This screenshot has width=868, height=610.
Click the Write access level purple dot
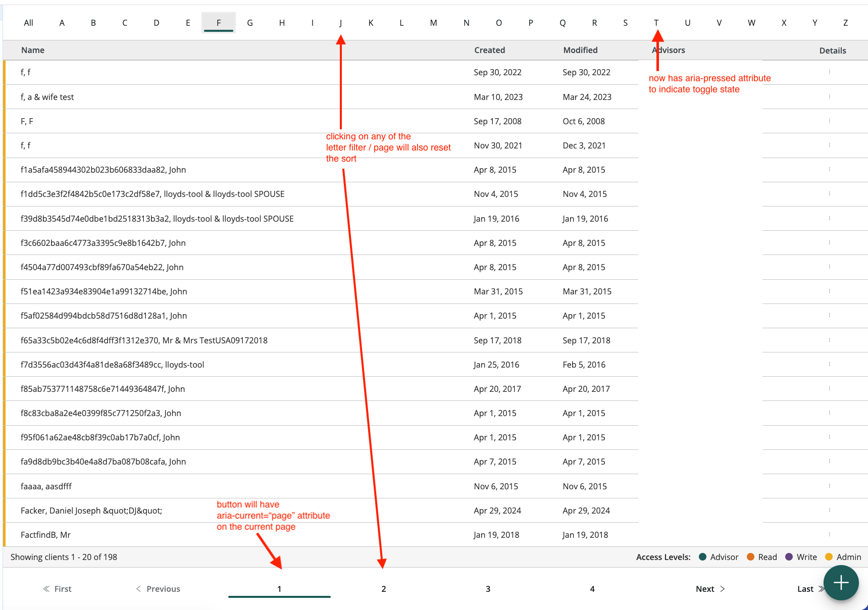789,557
